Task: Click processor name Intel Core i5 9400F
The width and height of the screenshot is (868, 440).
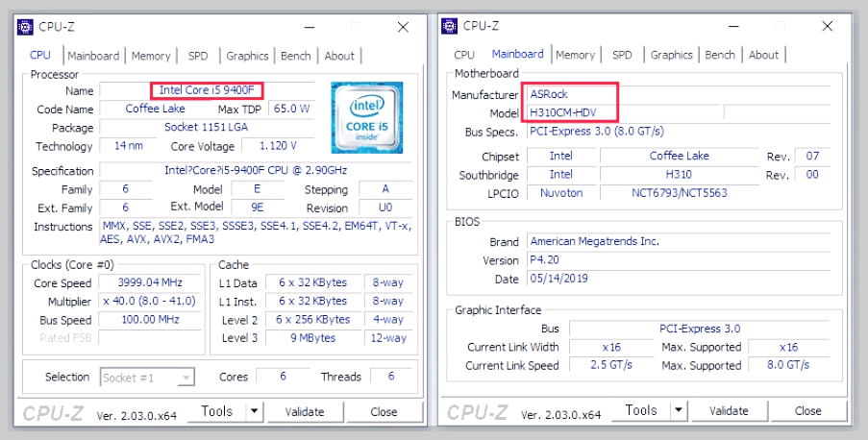Action: 207,90
